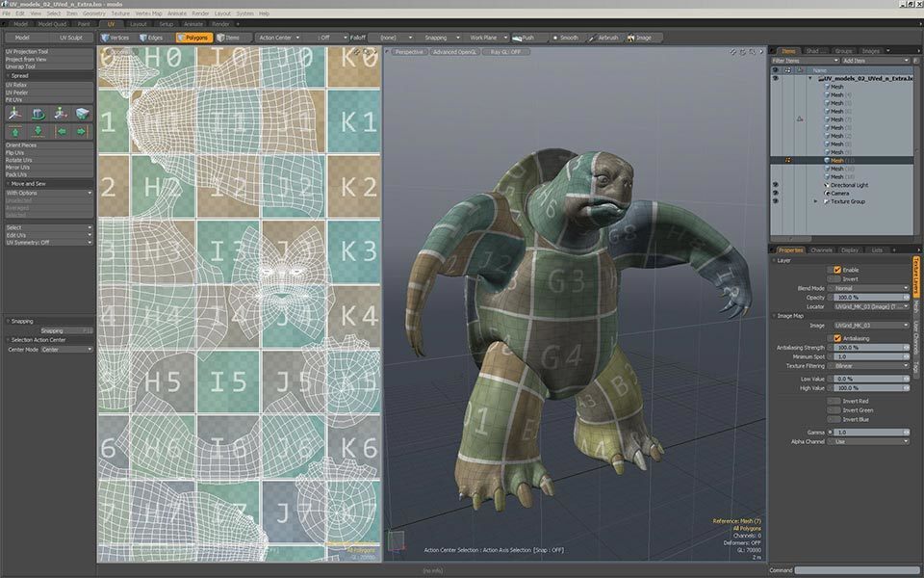Image resolution: width=924 pixels, height=578 pixels.
Task: Toggle the Enable layer checkbox
Action: (x=837, y=270)
